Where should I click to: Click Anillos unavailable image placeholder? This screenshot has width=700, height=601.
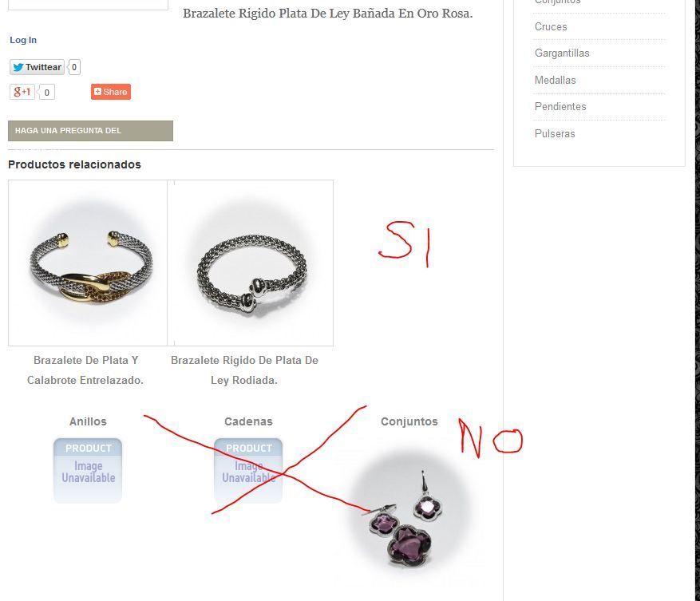coord(88,471)
